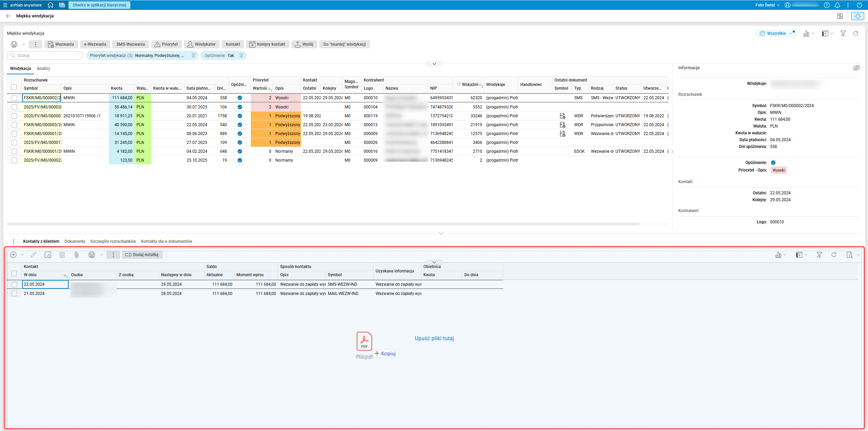Select the checkbox for contact dated 21.05.2024
868x431 pixels.
pos(14,294)
